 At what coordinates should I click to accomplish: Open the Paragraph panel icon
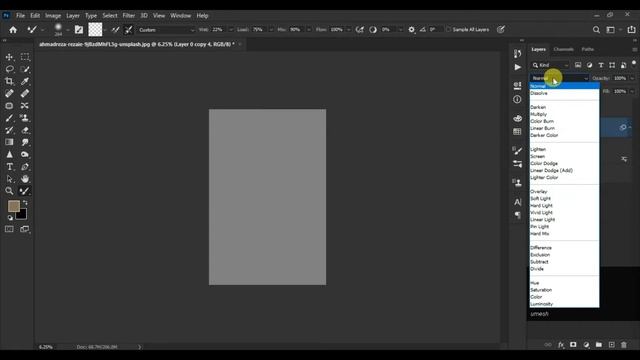(x=518, y=215)
